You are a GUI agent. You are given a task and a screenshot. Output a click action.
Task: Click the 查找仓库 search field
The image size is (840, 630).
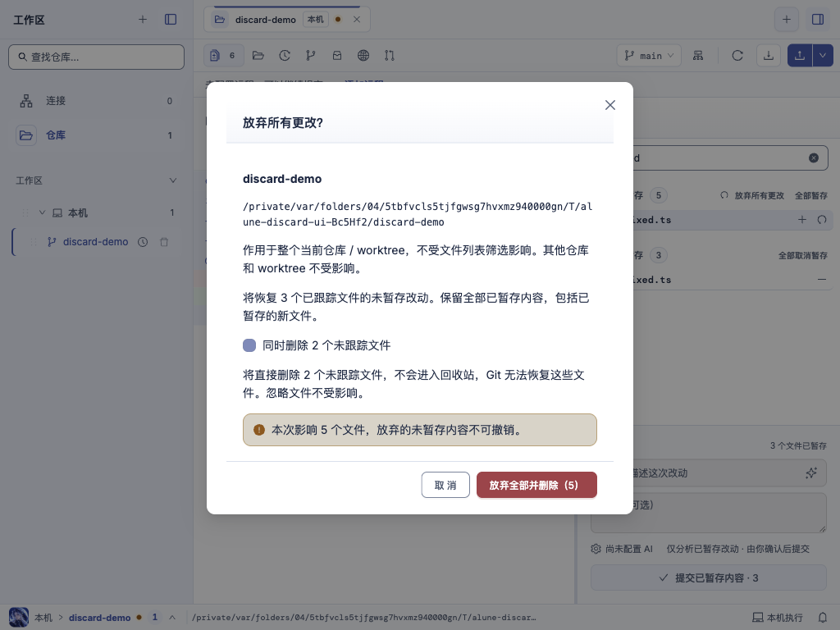97,57
